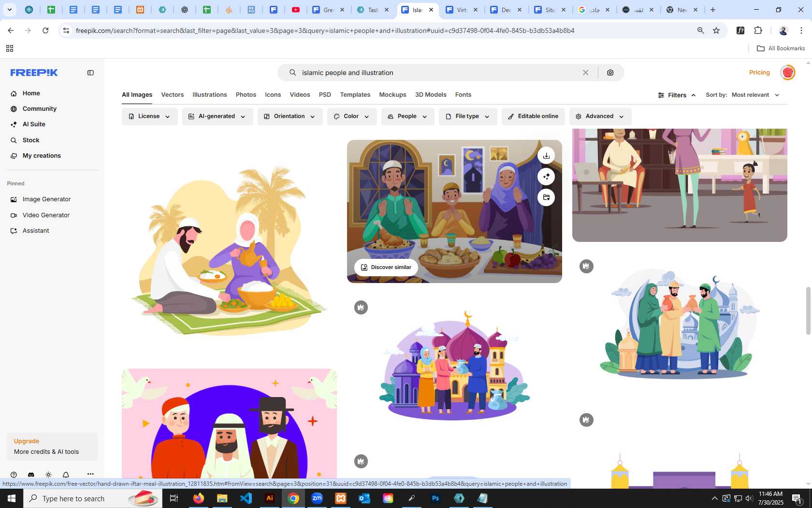Clear the search query with the X
Screen dimensions: 812x508
[x=585, y=73]
